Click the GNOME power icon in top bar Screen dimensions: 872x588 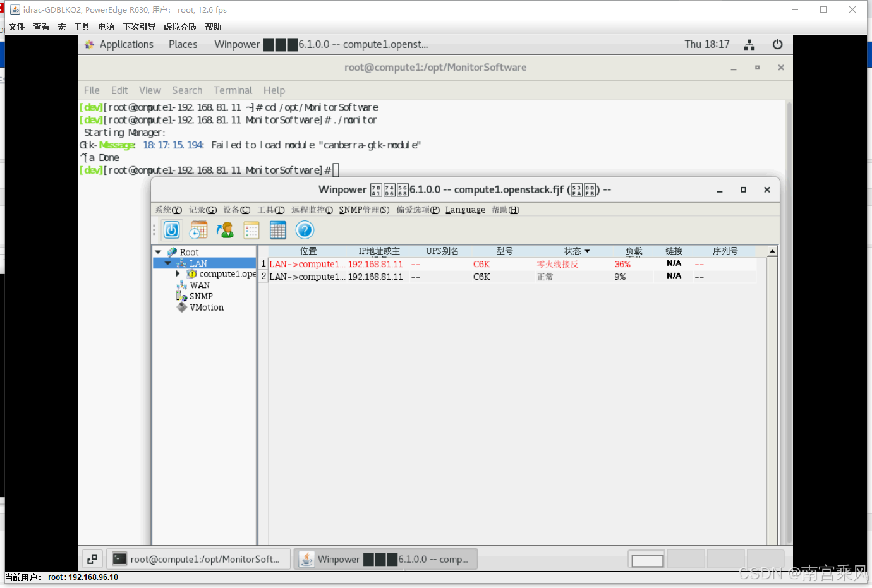(778, 44)
